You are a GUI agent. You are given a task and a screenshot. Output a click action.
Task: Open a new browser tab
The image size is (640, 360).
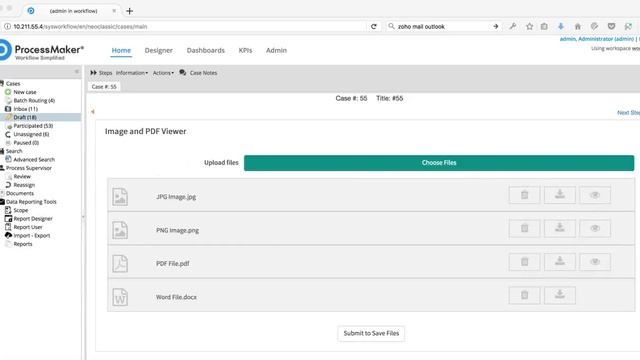(x=129, y=11)
